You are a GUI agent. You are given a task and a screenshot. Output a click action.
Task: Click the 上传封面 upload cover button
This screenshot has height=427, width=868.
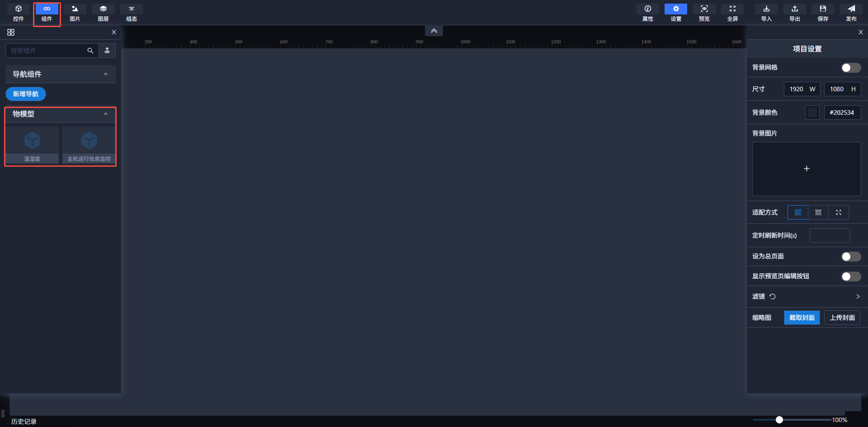pyautogui.click(x=842, y=318)
